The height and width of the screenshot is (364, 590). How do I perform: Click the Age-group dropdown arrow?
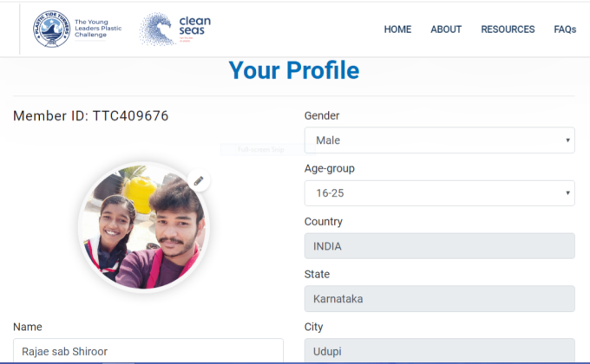[567, 193]
